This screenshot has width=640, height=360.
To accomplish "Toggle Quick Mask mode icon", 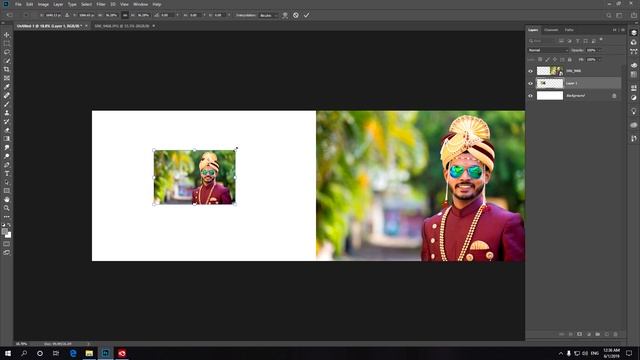I will 7,244.
